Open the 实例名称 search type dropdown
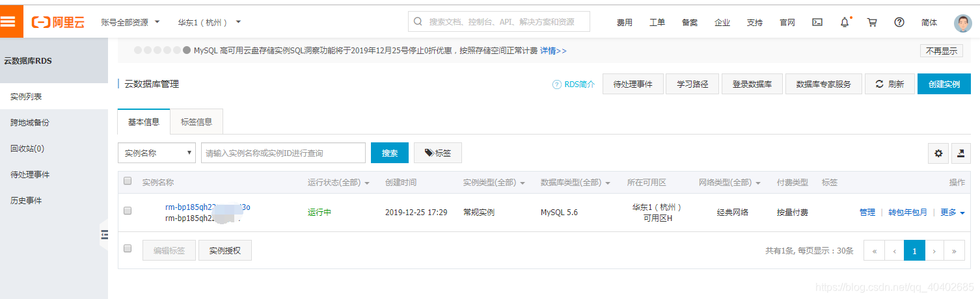The height and width of the screenshot is (299, 980). (x=156, y=153)
